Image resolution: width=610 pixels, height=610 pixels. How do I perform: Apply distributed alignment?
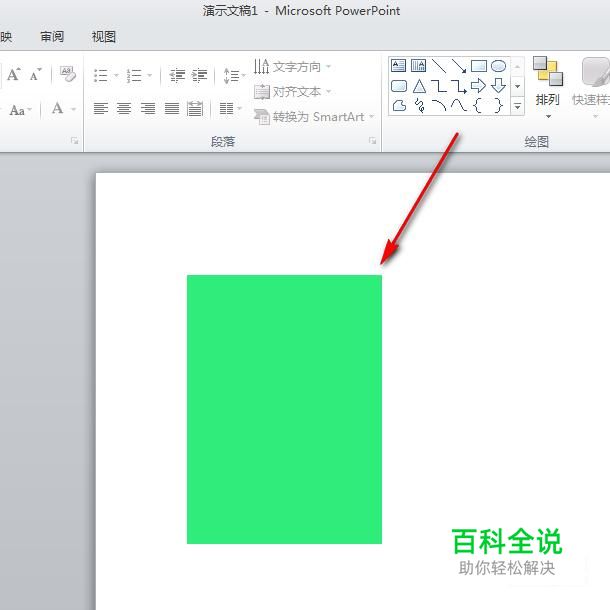tap(195, 108)
